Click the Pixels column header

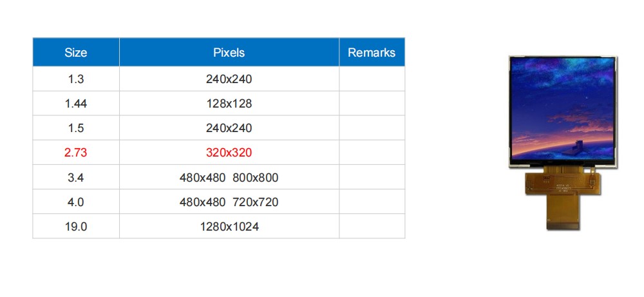point(229,53)
